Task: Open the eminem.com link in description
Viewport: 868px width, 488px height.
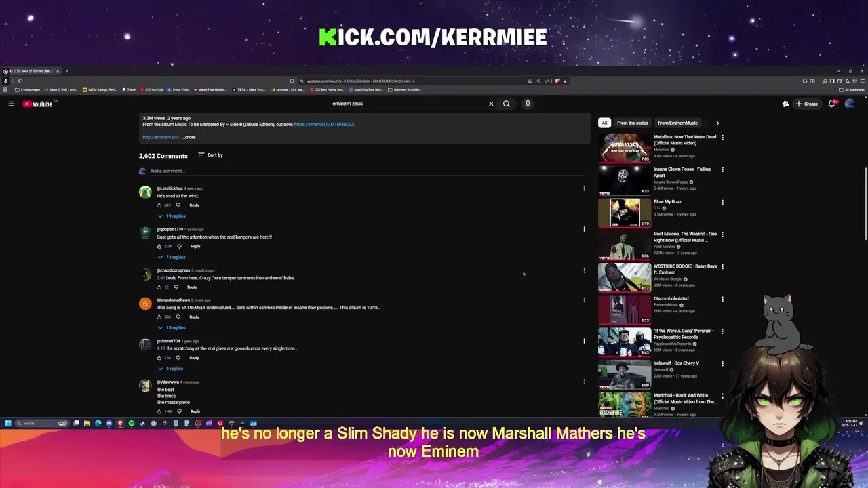Action: click(x=161, y=138)
